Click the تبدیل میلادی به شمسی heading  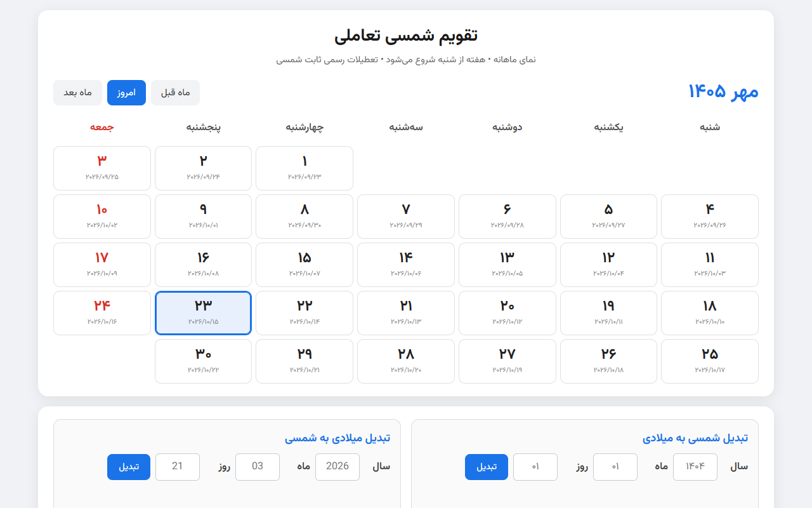[337, 438]
